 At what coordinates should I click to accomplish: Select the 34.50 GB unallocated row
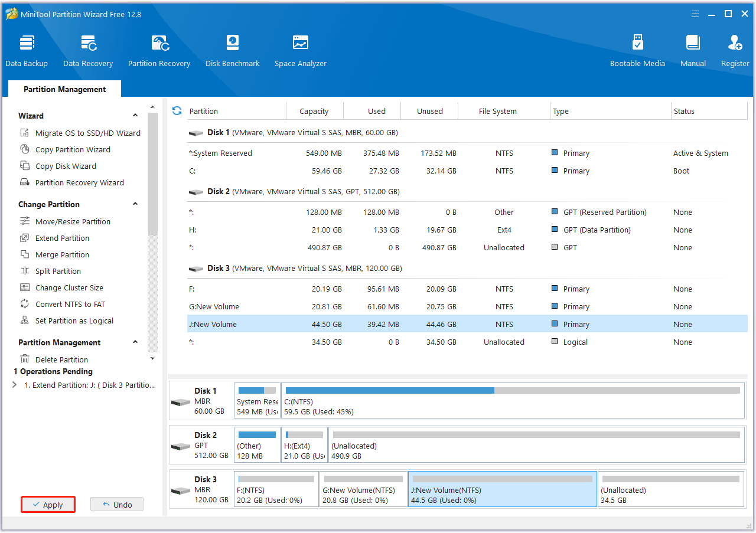tap(467, 342)
